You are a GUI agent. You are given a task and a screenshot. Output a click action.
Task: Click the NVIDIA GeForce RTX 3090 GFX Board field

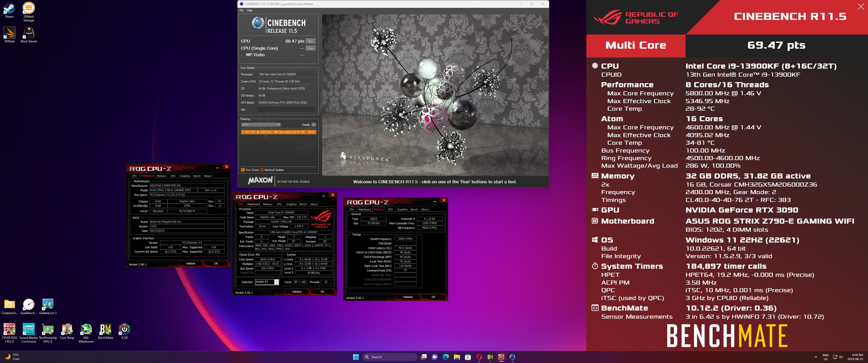[x=287, y=102]
